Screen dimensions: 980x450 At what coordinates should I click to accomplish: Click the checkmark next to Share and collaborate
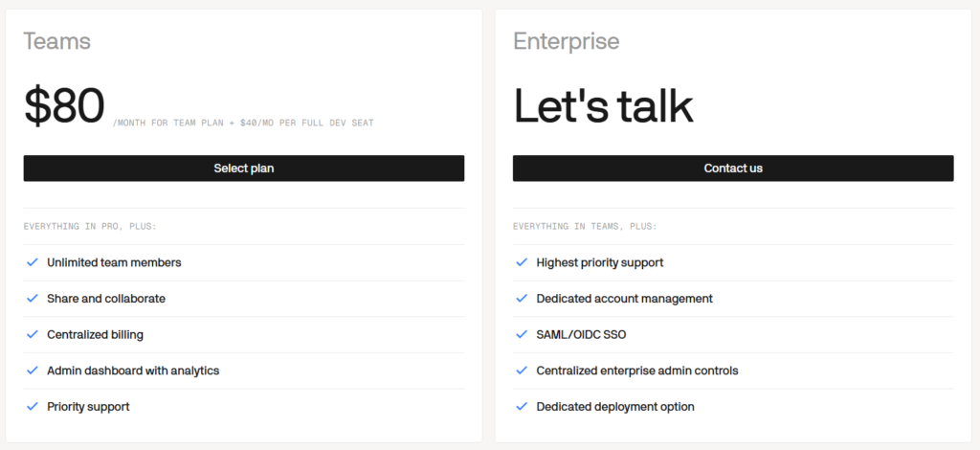click(33, 299)
